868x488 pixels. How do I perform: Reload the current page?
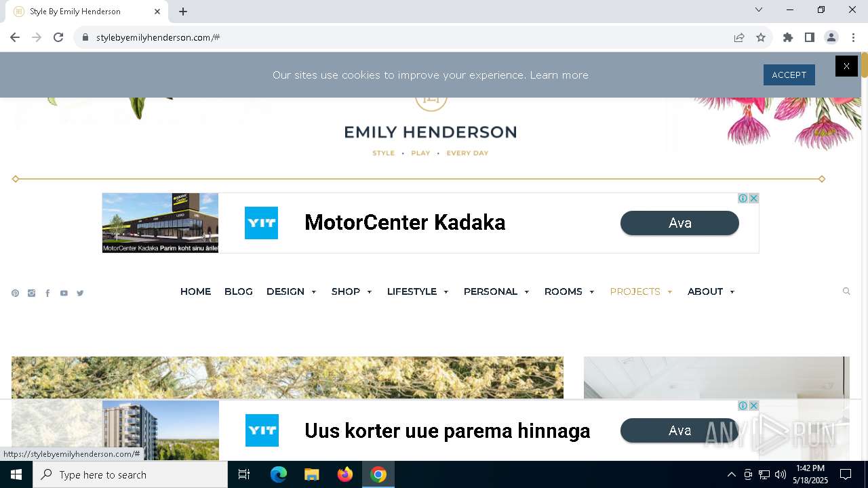click(58, 37)
